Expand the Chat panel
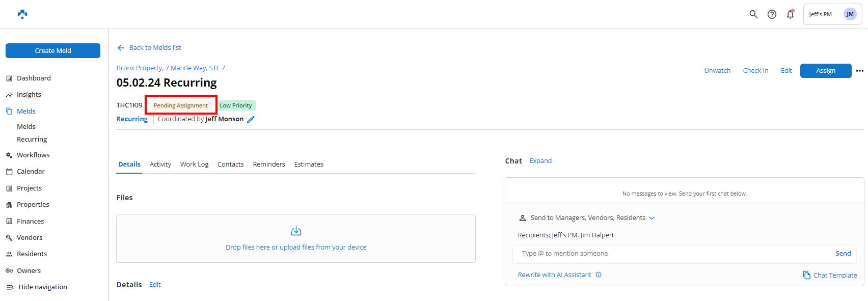The width and height of the screenshot is (868, 301). (x=540, y=160)
